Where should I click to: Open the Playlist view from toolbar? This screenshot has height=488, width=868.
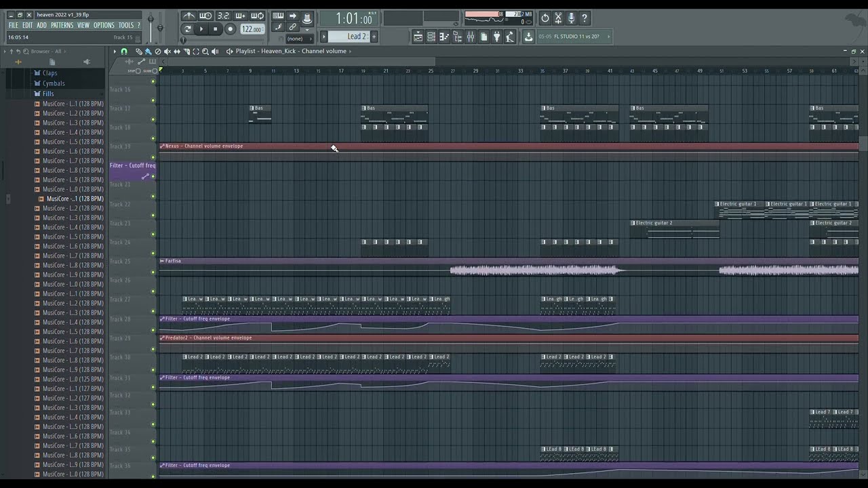pos(418,37)
